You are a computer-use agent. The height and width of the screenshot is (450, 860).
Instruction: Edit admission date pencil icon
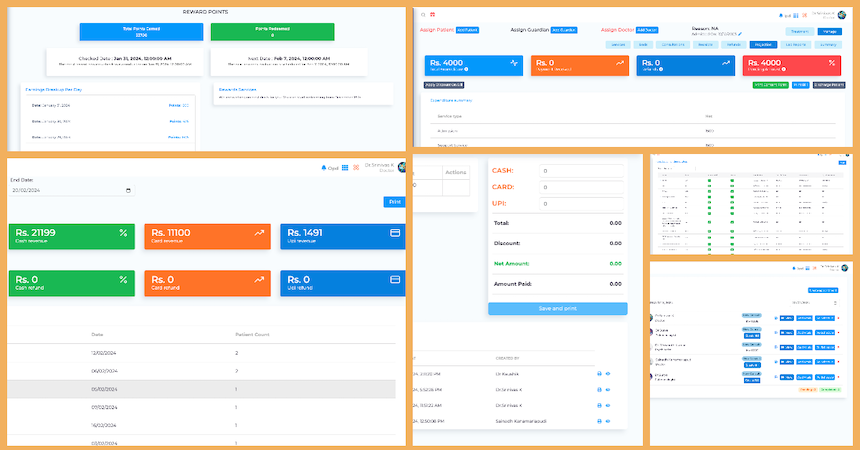[740, 34]
